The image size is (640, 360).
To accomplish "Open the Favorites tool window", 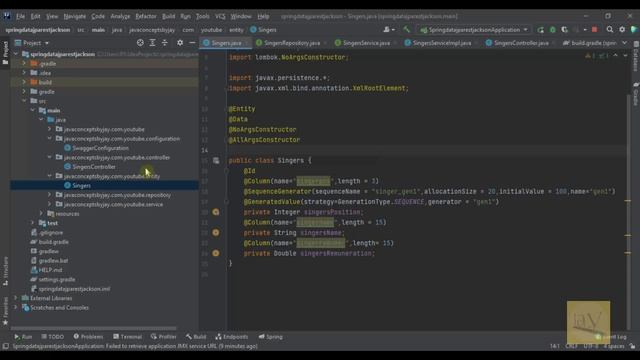I will click(x=5, y=311).
